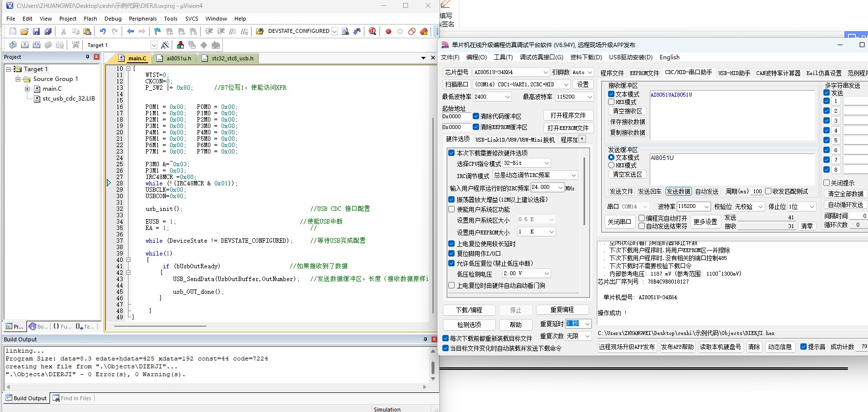Click the 重复编程 button
The width and height of the screenshot is (868, 412).
562,310
